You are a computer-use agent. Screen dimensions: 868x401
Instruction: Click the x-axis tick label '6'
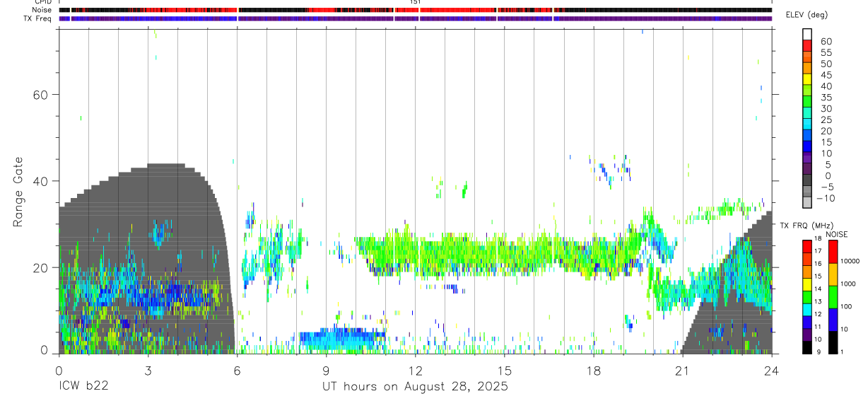(x=237, y=371)
